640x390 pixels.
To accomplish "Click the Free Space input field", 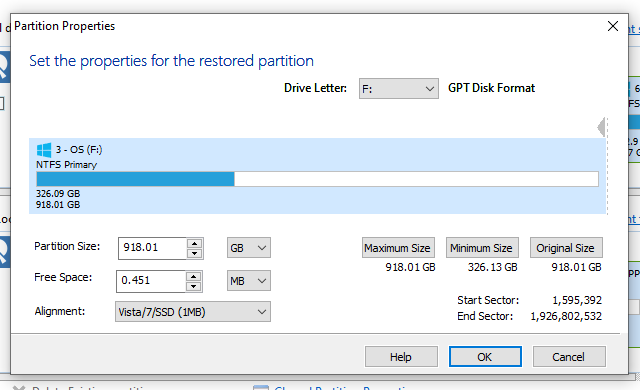I will tap(151, 281).
